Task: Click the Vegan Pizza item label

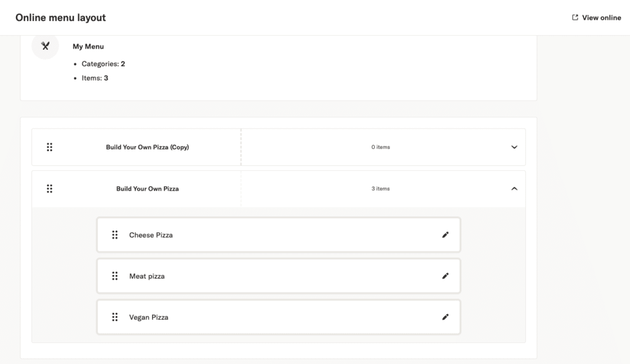Action: click(148, 317)
